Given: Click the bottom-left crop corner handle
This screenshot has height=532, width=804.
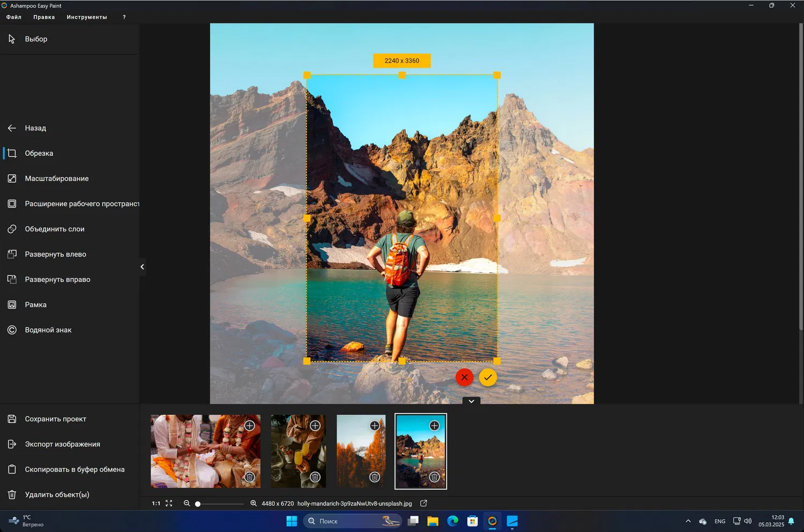Looking at the screenshot, I should (x=307, y=361).
